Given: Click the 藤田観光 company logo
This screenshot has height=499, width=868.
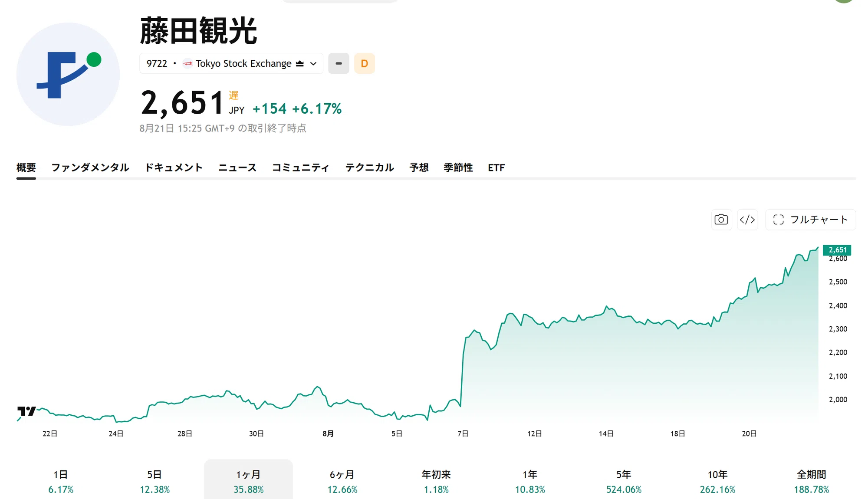Looking at the screenshot, I should [x=68, y=74].
